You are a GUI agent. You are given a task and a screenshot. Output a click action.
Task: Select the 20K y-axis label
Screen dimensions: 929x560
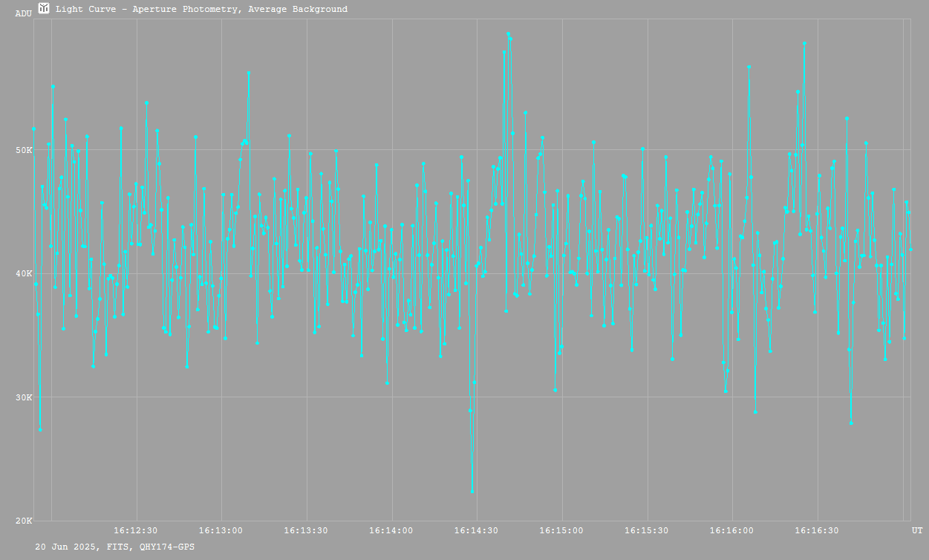(x=25, y=521)
